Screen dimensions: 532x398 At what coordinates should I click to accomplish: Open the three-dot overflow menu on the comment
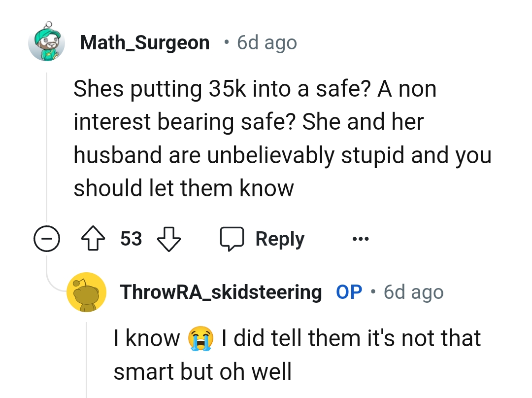tap(361, 238)
